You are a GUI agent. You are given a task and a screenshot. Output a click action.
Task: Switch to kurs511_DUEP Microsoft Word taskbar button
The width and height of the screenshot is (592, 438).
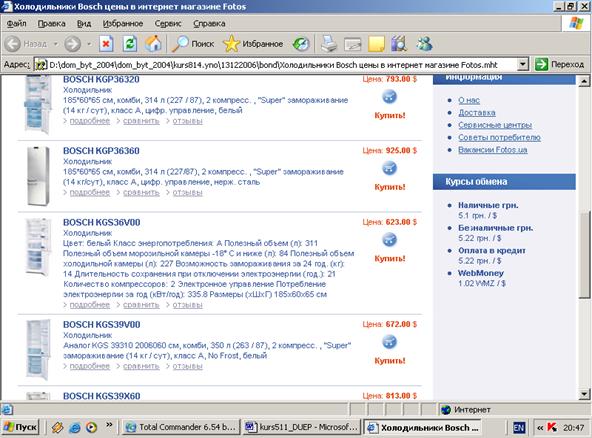coord(301,427)
